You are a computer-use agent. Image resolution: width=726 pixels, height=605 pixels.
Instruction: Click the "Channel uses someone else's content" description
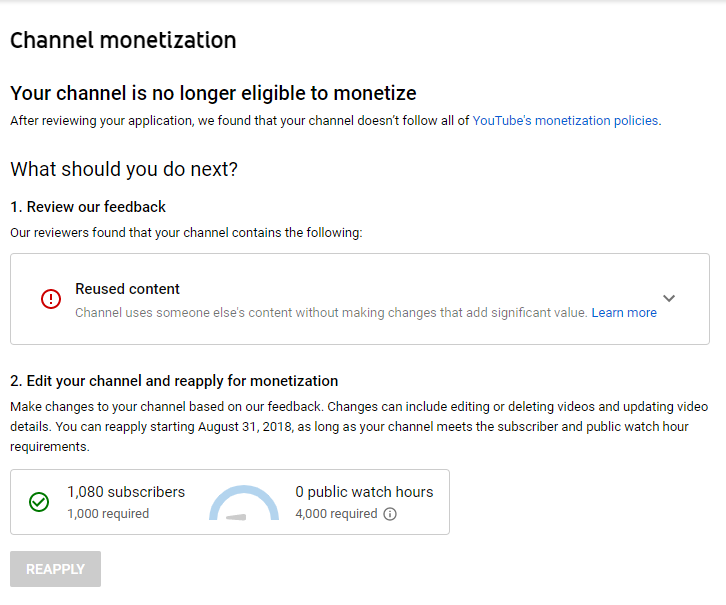coord(332,312)
